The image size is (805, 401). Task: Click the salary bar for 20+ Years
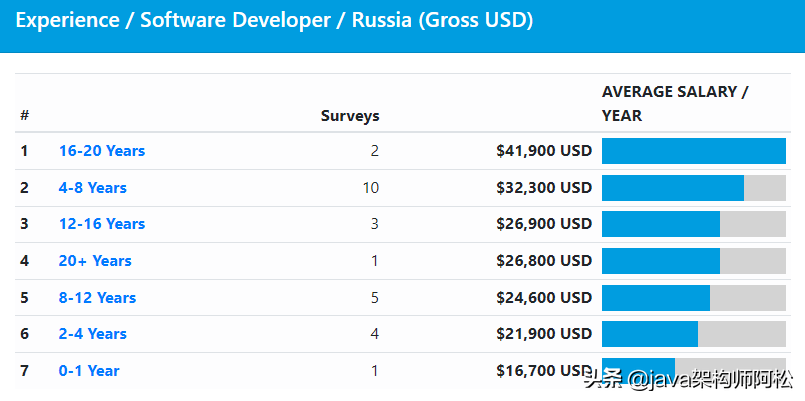(x=693, y=261)
